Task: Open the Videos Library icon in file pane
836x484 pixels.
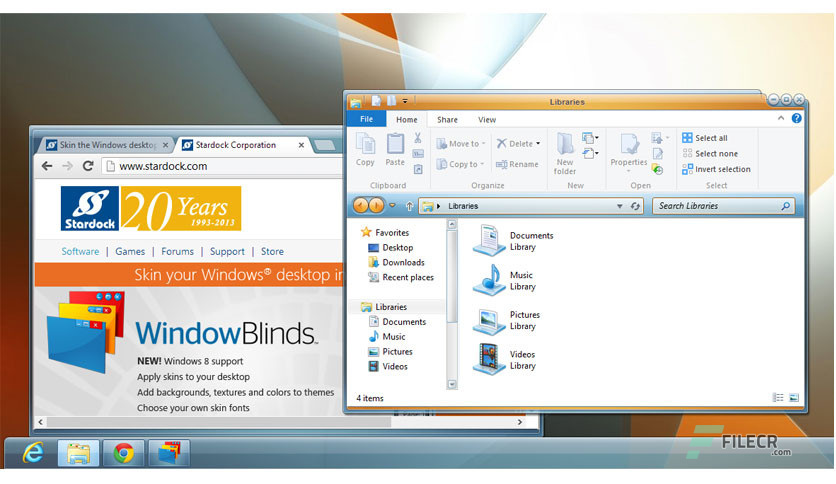Action: point(489,359)
